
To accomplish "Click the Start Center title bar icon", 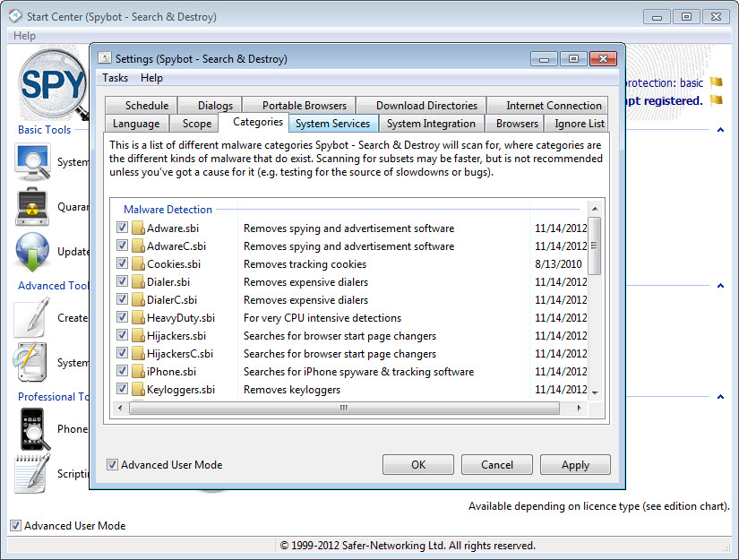I will pyautogui.click(x=15, y=16).
